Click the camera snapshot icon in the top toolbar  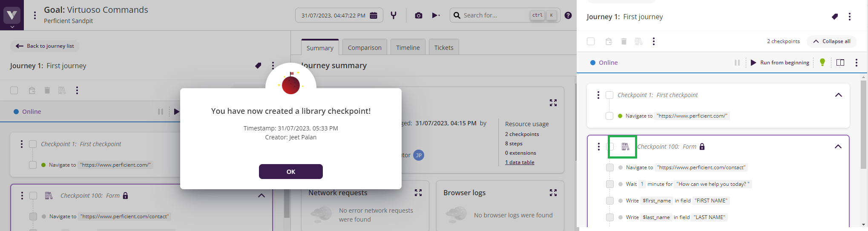tap(419, 15)
